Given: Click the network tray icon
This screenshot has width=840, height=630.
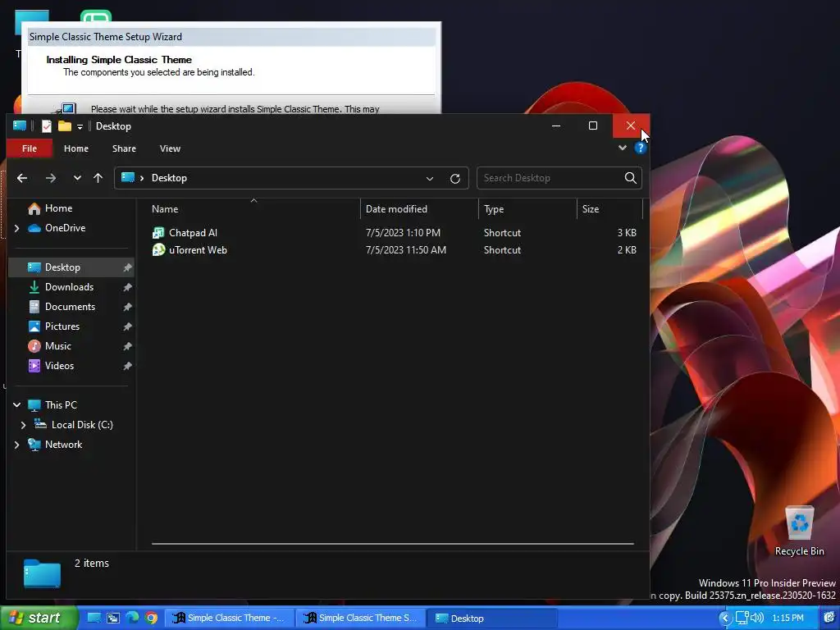Looking at the screenshot, I should click(x=742, y=619).
